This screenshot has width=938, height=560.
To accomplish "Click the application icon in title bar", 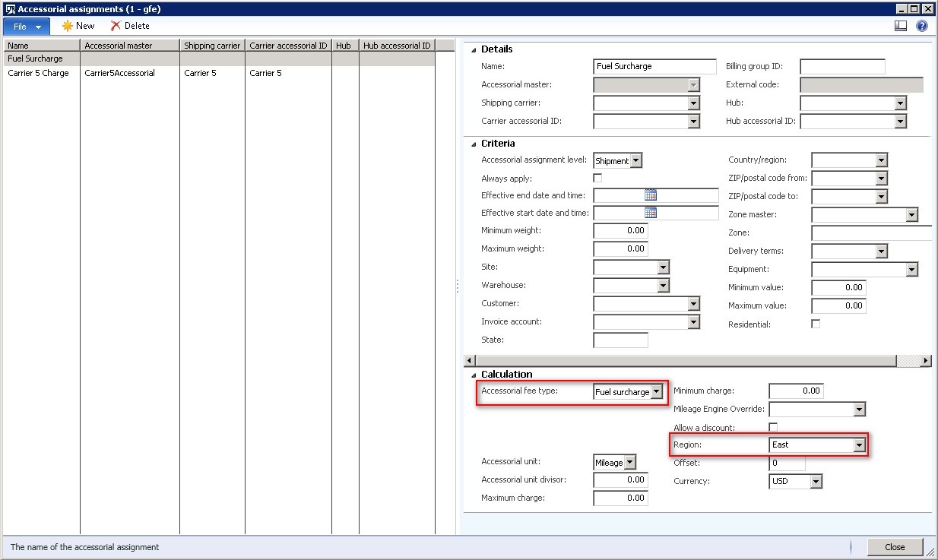I will tap(10, 9).
